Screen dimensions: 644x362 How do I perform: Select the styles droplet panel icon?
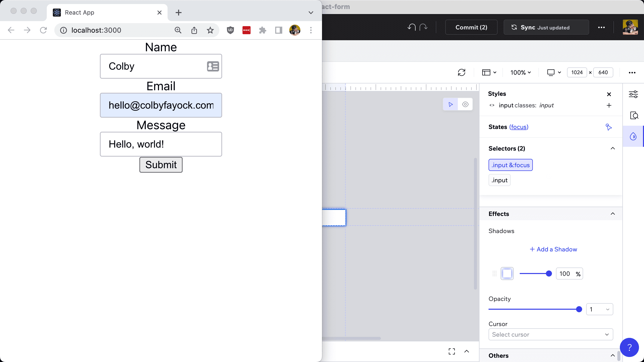(x=633, y=136)
